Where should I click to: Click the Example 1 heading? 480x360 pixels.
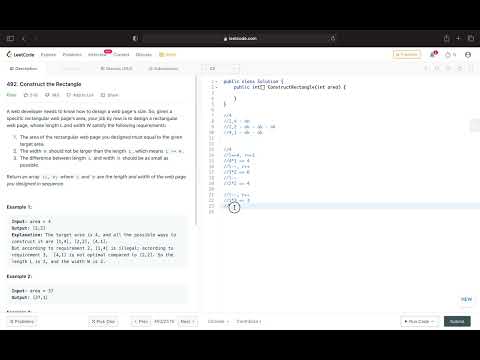pos(19,207)
